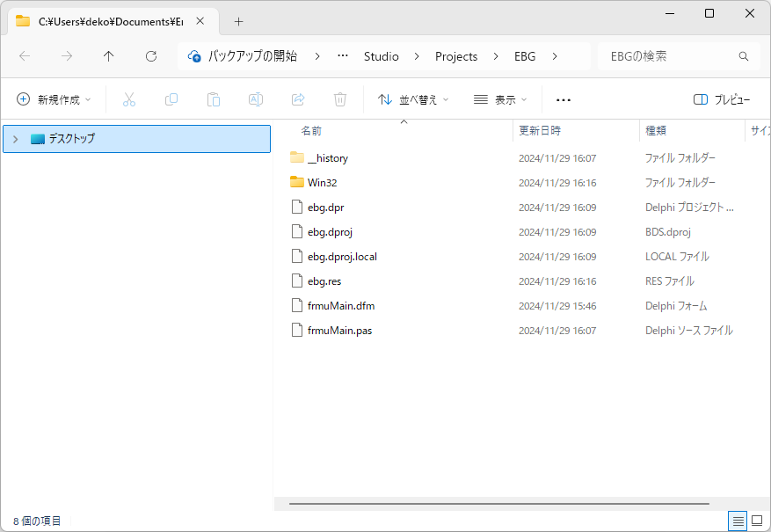The height and width of the screenshot is (532, 771).
Task: Click the Delphi フォーム type cell
Action: pos(676,306)
